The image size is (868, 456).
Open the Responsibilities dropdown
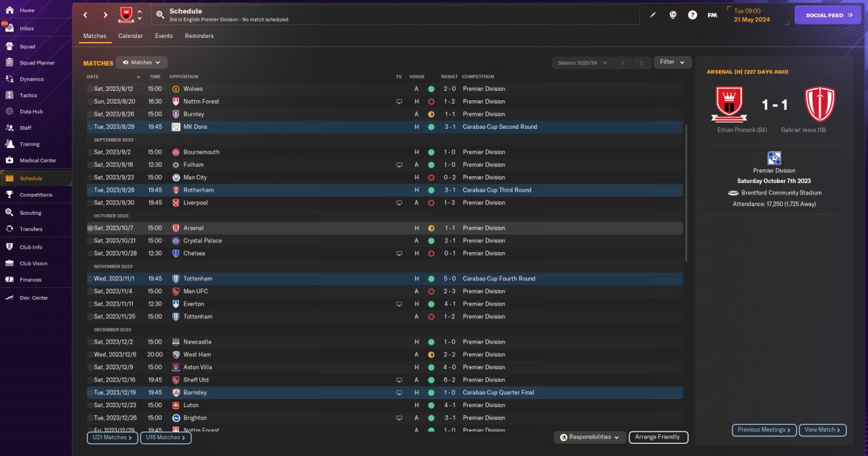point(590,438)
